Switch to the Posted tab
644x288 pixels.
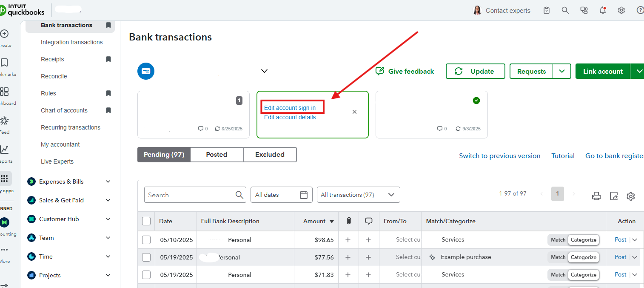[217, 155]
